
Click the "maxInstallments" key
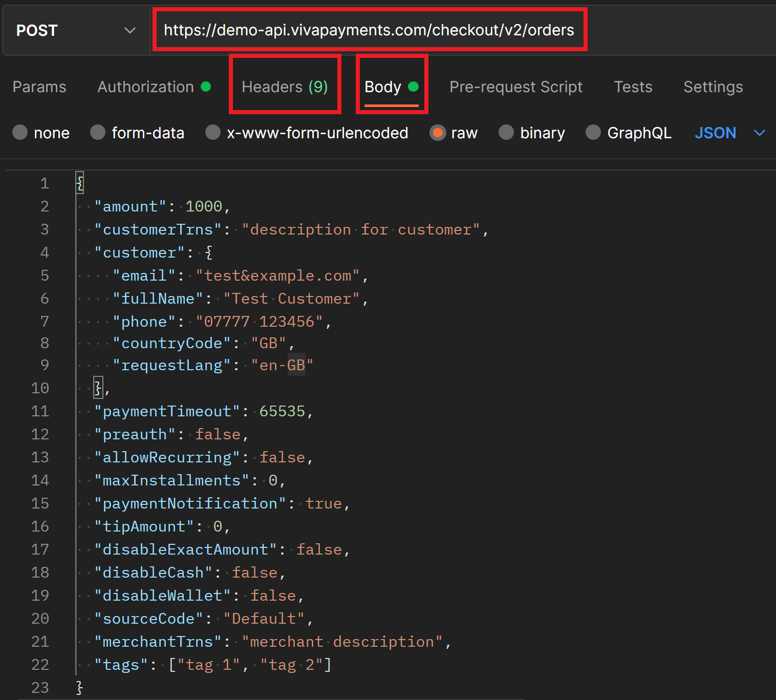(x=172, y=480)
